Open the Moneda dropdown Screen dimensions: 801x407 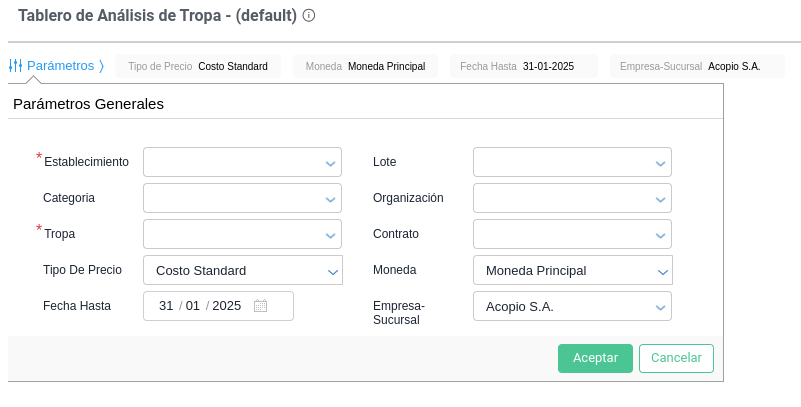click(571, 270)
